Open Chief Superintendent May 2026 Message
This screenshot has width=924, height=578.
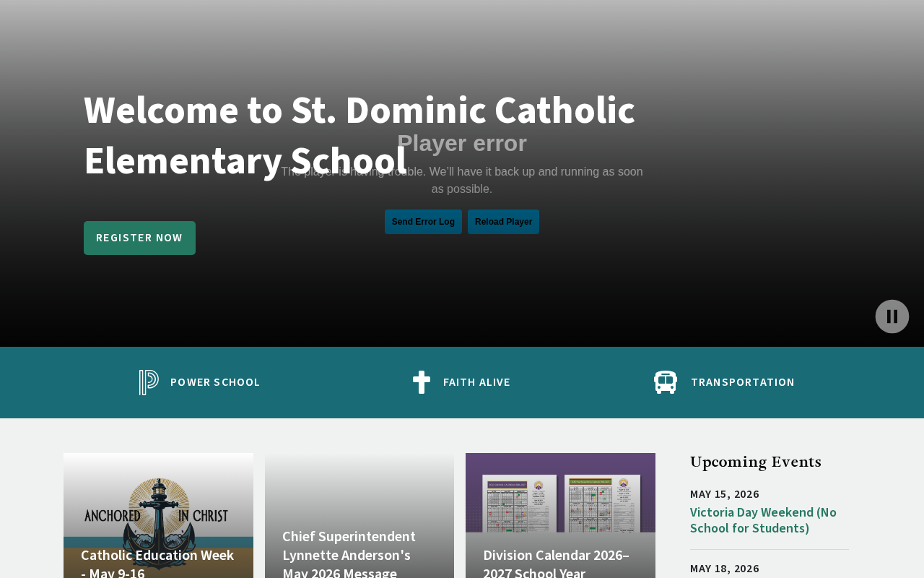pos(349,553)
